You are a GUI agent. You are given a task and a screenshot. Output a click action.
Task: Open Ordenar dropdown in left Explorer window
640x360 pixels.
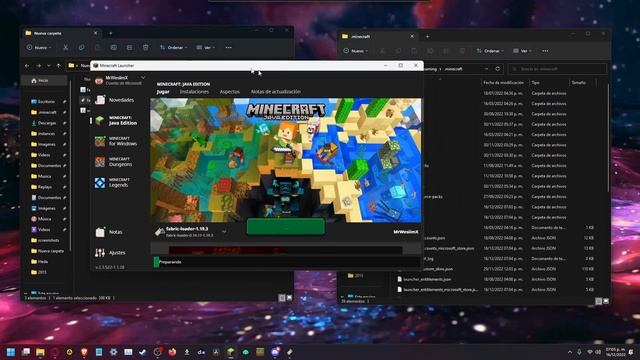173,48
